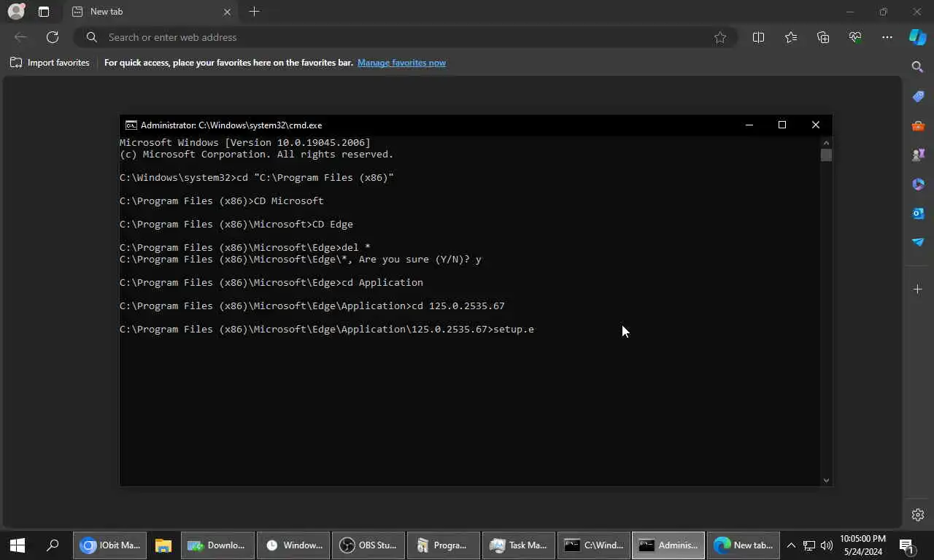The width and height of the screenshot is (934, 560).
Task: Refresh the current page
Action: [53, 37]
